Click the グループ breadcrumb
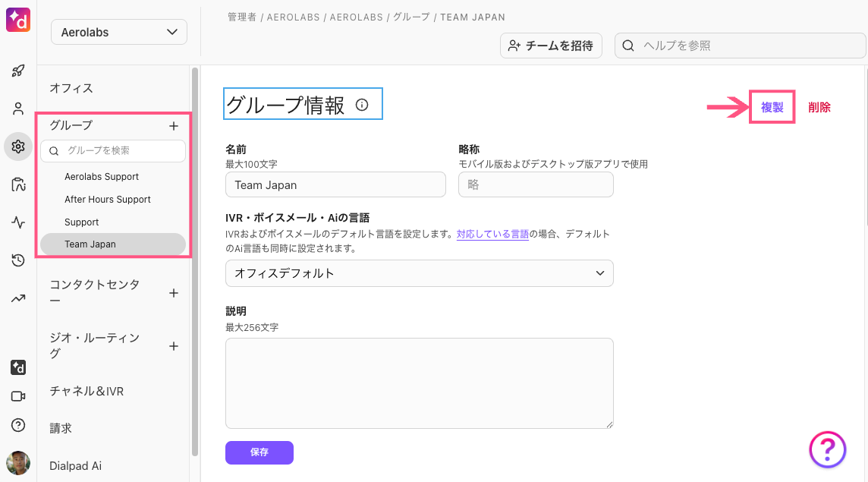This screenshot has width=868, height=482. point(411,17)
